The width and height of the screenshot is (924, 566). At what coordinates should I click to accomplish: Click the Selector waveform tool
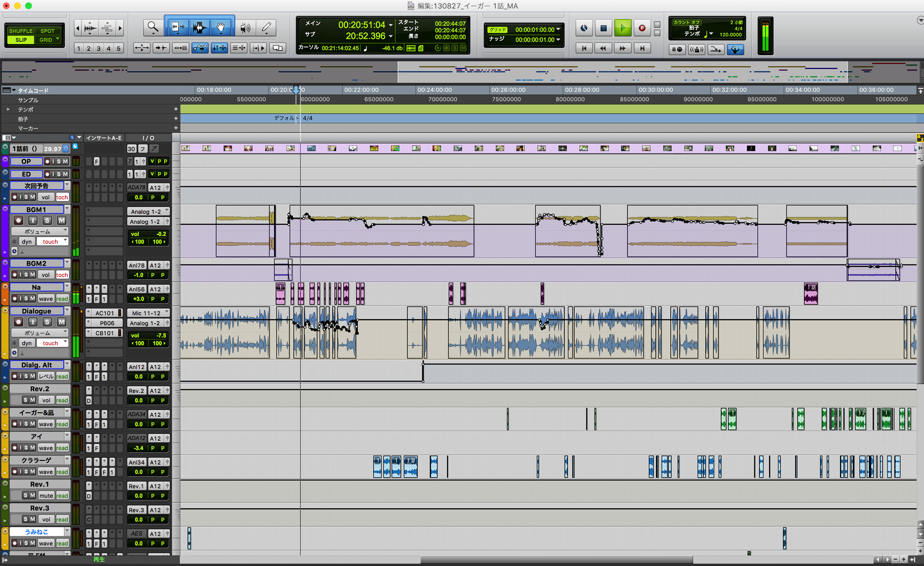[x=199, y=28]
